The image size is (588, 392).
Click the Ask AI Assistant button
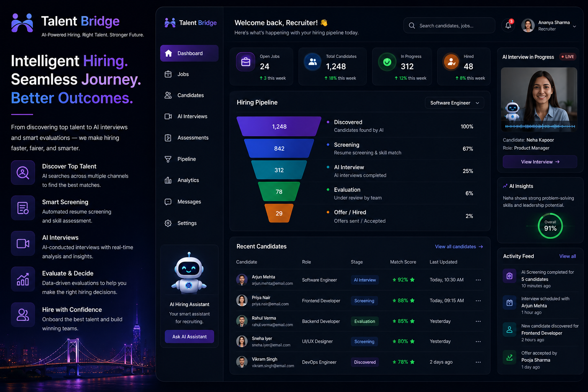pyautogui.click(x=189, y=336)
